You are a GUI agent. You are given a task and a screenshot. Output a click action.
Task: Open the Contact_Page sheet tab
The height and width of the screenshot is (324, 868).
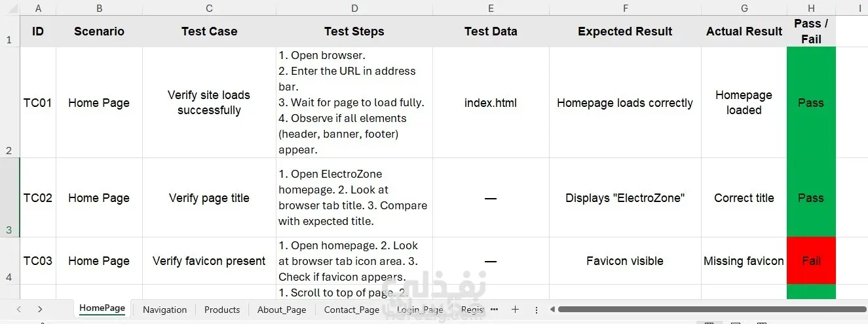tap(351, 310)
